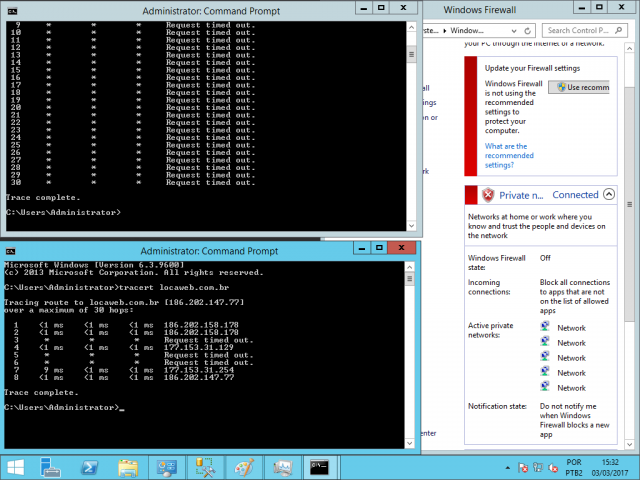The height and width of the screenshot is (480, 640).
Task: Launch Server Manager from taskbar
Action: click(51, 468)
